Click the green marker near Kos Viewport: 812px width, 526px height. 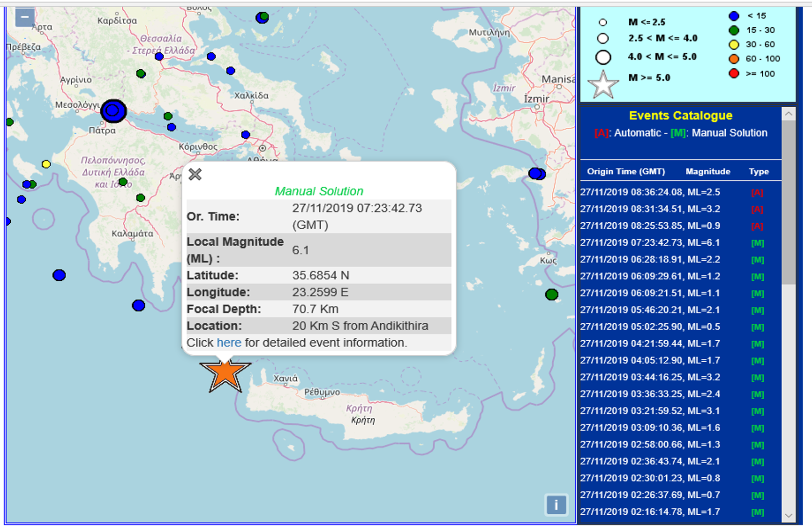551,294
